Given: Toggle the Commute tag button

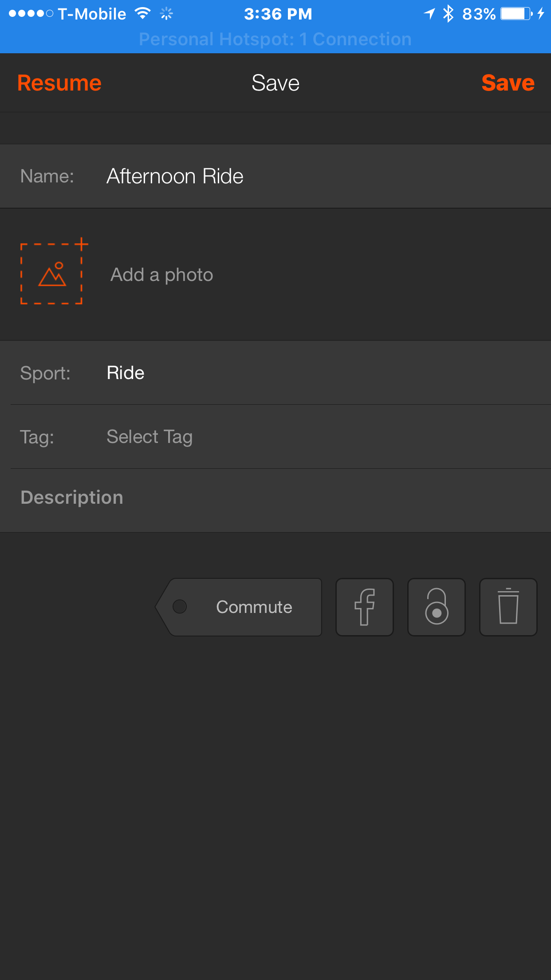Looking at the screenshot, I should 240,607.
